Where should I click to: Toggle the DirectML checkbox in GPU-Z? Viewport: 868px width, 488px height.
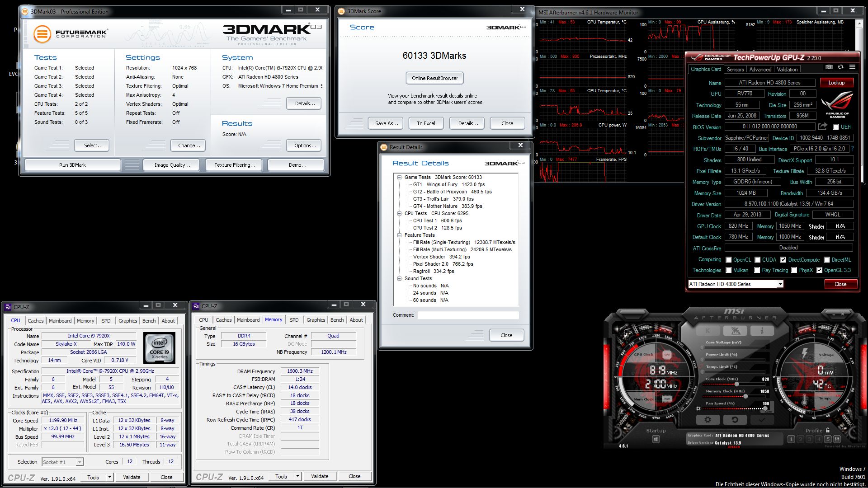tap(826, 260)
